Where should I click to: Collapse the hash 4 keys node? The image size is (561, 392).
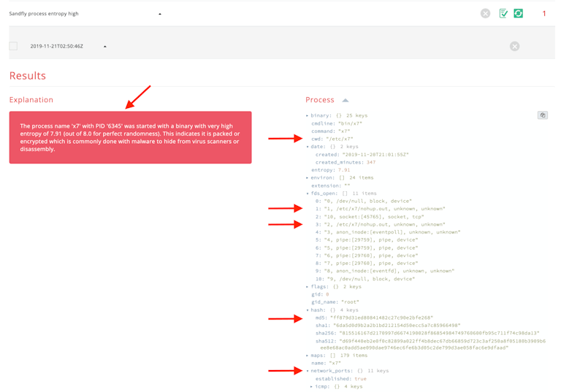[x=308, y=310]
